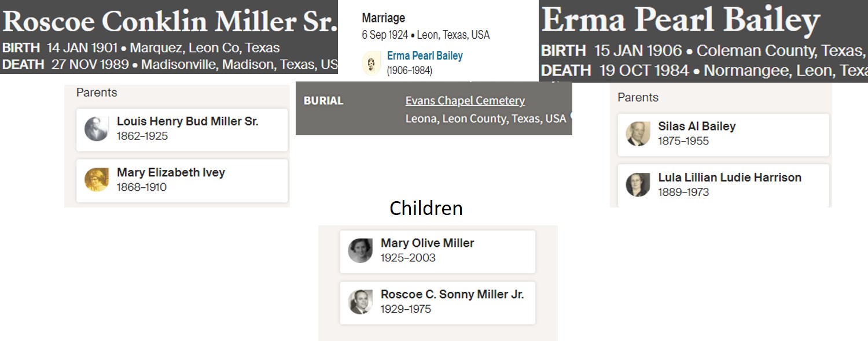Screen dimensions: 868x341
Task: Click Mary Elizabeth Ivey's portrait thumbnail
Action: 96,180
